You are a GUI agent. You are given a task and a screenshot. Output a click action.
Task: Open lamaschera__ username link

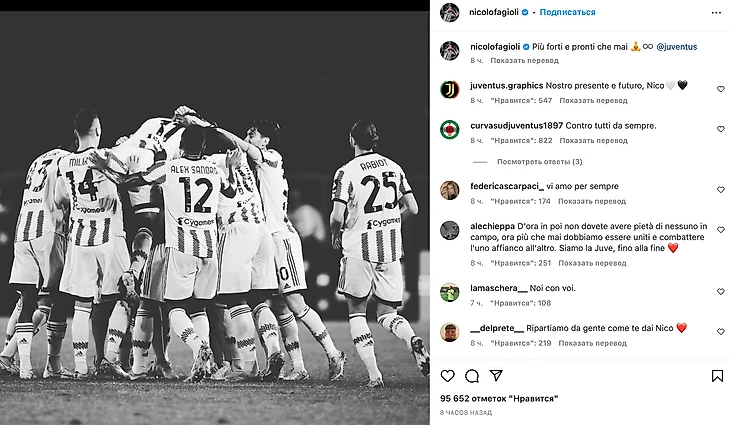click(x=499, y=288)
